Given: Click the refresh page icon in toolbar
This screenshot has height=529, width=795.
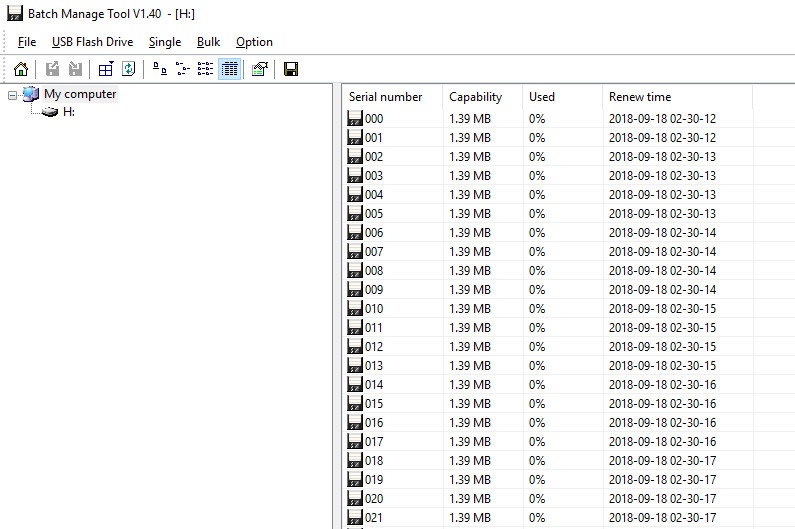Looking at the screenshot, I should (x=129, y=69).
